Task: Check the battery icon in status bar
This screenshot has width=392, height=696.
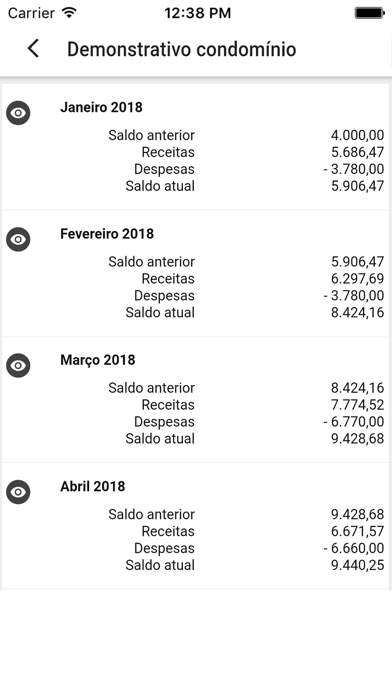Action: [x=369, y=13]
